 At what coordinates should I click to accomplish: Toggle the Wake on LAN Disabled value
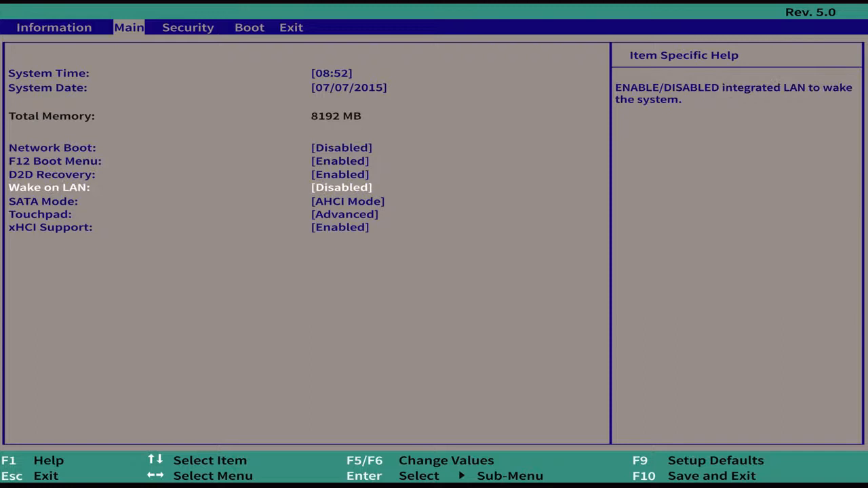(341, 188)
